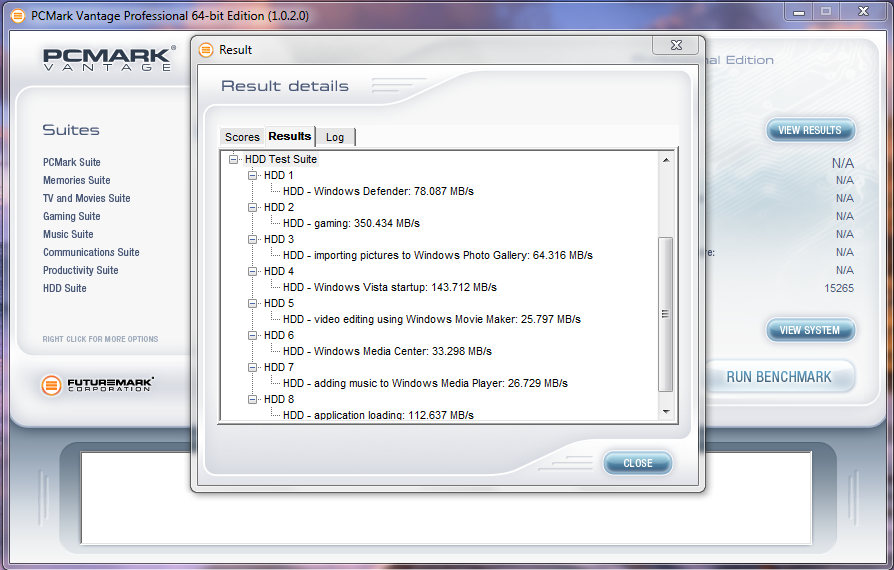Collapse the HDD 5 node
Image resolution: width=894 pixels, height=570 pixels.
coord(252,303)
